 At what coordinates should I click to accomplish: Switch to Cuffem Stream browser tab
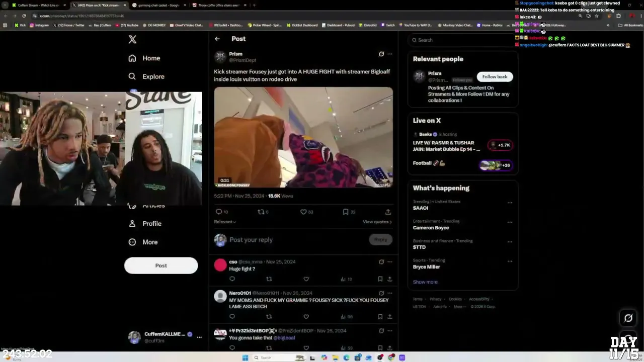click(x=39, y=5)
